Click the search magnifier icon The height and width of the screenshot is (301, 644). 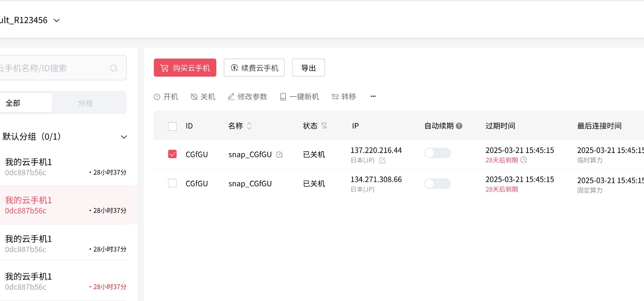point(113,68)
